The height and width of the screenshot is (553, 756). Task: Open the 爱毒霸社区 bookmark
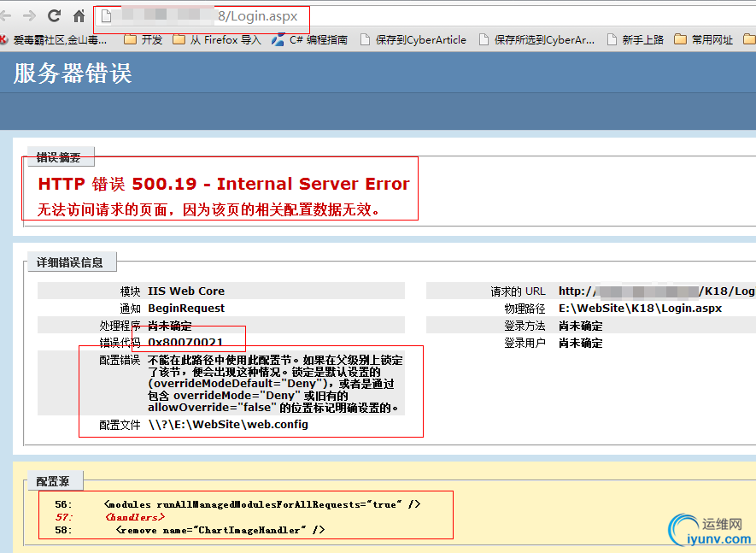point(54,39)
